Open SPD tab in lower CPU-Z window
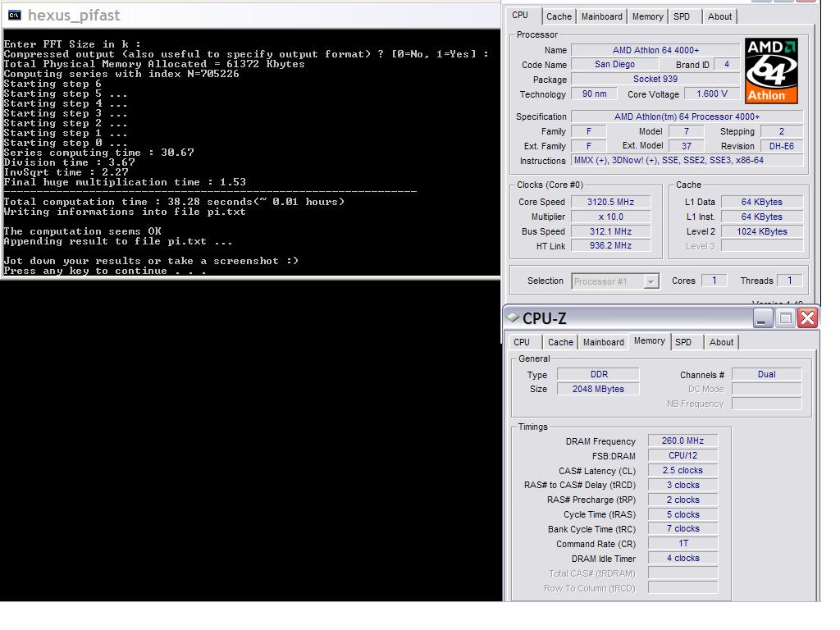 (683, 342)
